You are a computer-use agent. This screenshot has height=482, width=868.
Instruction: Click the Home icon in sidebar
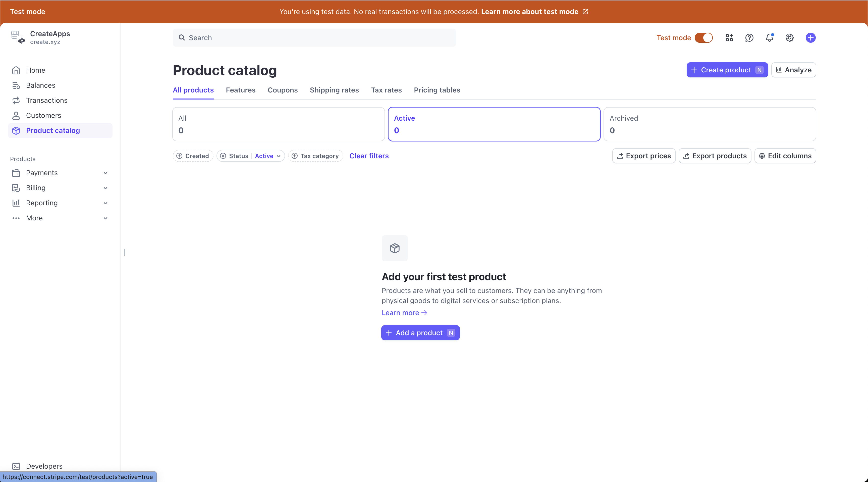[16, 70]
